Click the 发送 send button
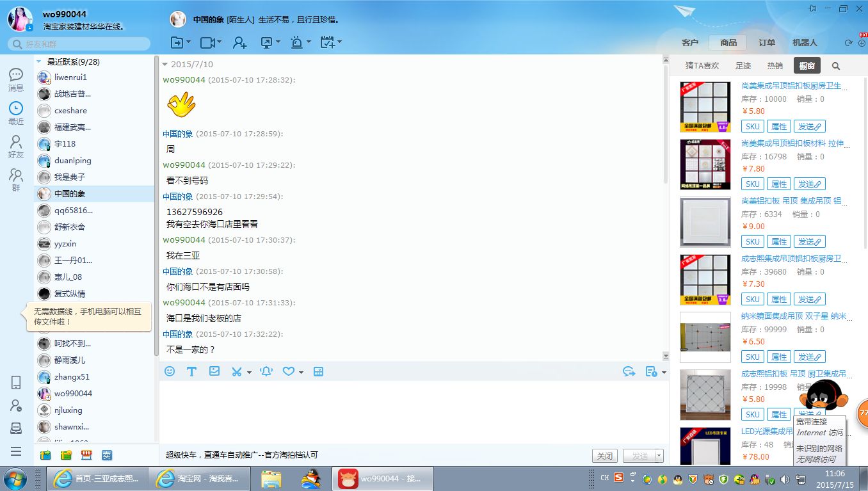The height and width of the screenshot is (491, 868). [x=639, y=456]
